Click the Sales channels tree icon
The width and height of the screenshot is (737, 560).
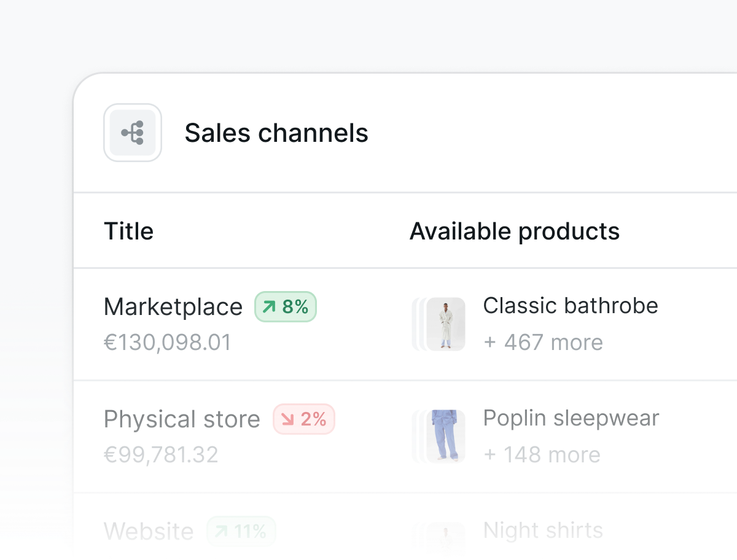pyautogui.click(x=133, y=133)
